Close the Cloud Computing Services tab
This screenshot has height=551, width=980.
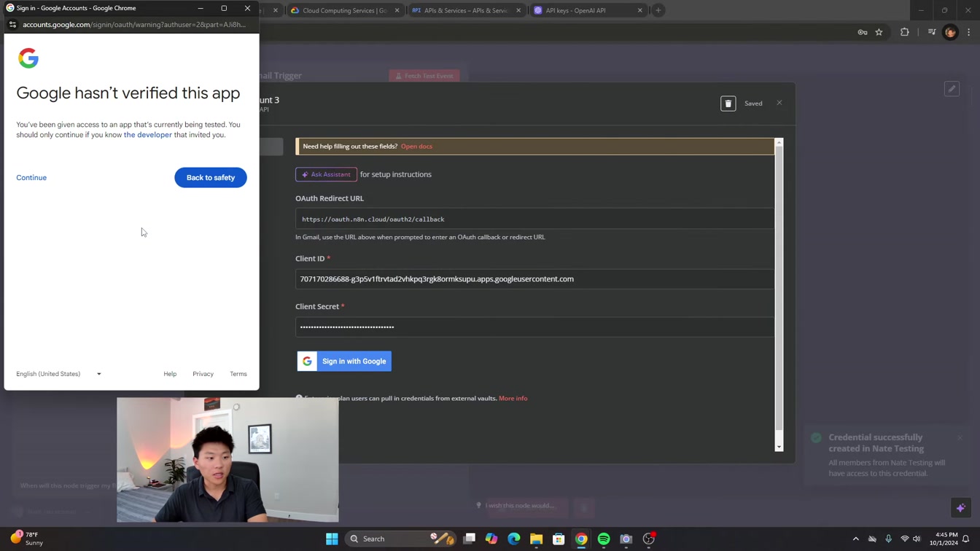(x=397, y=10)
